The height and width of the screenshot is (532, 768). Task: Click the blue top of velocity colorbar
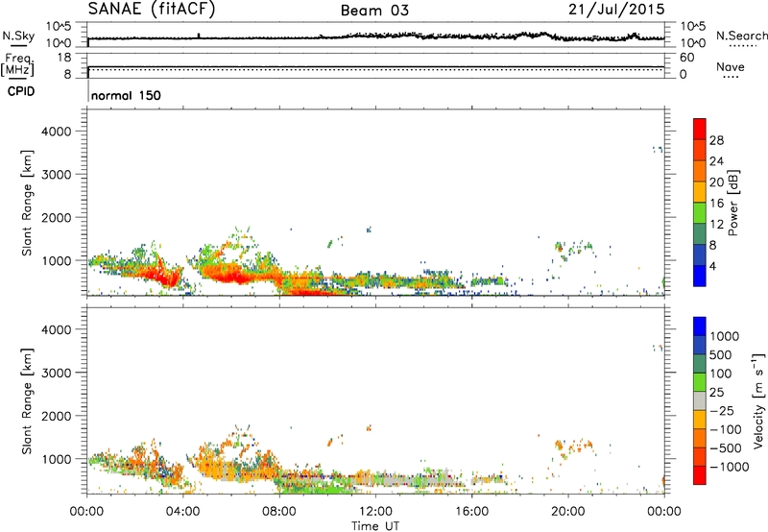pyautogui.click(x=700, y=326)
